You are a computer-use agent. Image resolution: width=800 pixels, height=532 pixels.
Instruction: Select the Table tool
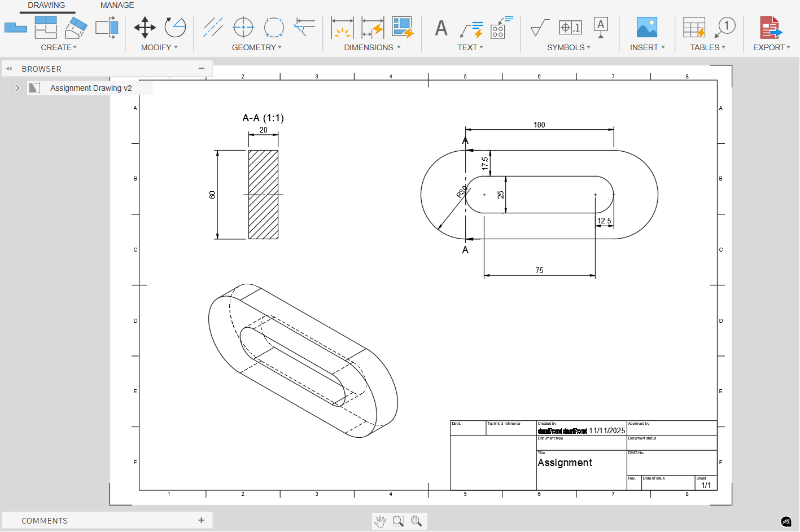[694, 27]
